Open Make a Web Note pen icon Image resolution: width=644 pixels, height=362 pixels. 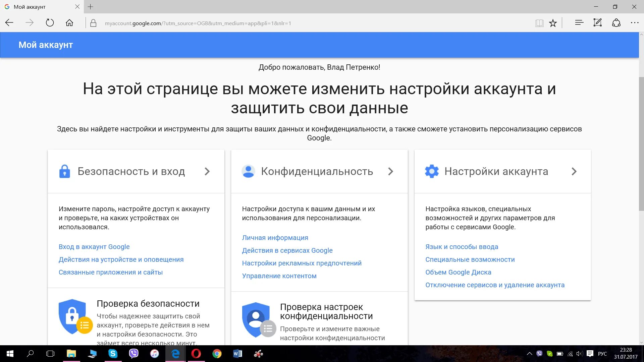[x=597, y=23]
